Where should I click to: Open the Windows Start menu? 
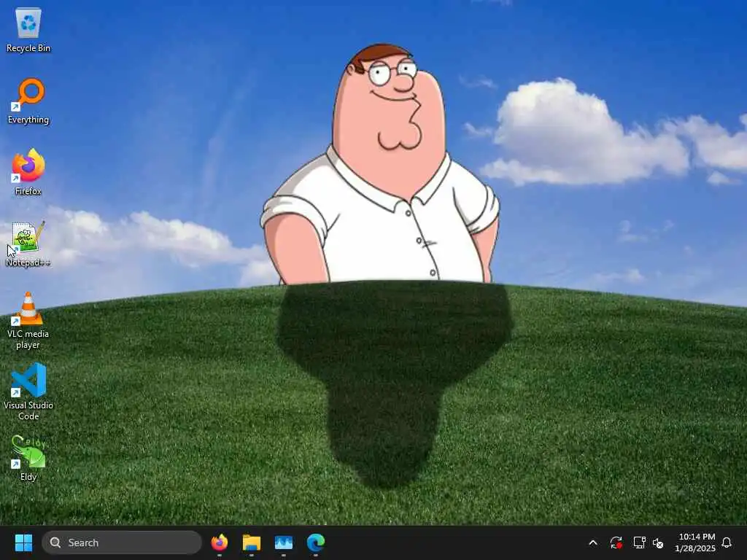coord(23,542)
